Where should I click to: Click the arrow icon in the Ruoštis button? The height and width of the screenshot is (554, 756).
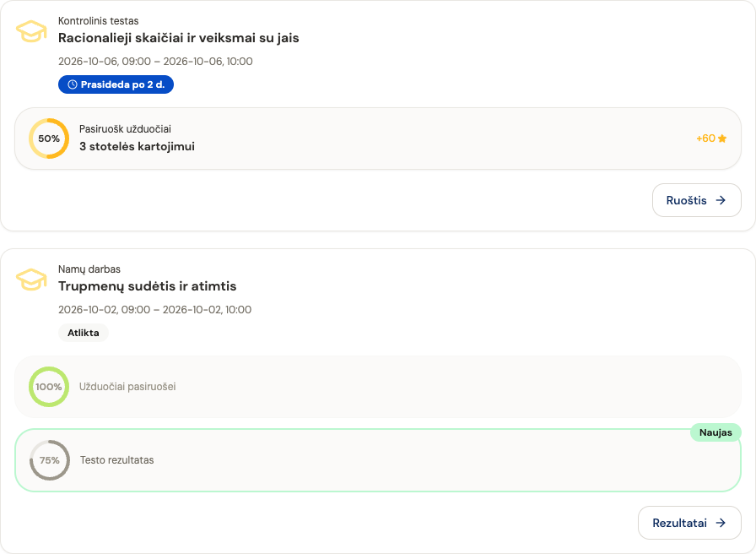point(721,200)
